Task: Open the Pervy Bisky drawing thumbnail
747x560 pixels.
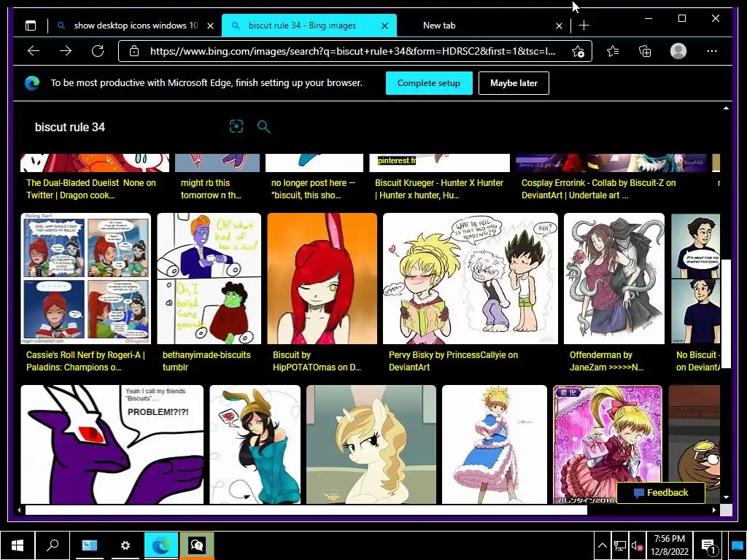Action: tap(471, 279)
